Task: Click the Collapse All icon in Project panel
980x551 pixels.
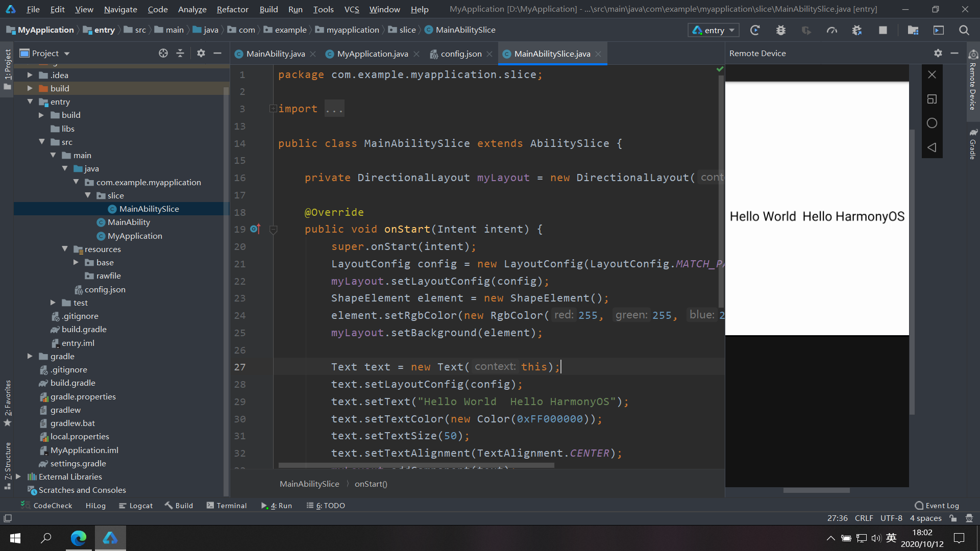Action: [x=180, y=53]
